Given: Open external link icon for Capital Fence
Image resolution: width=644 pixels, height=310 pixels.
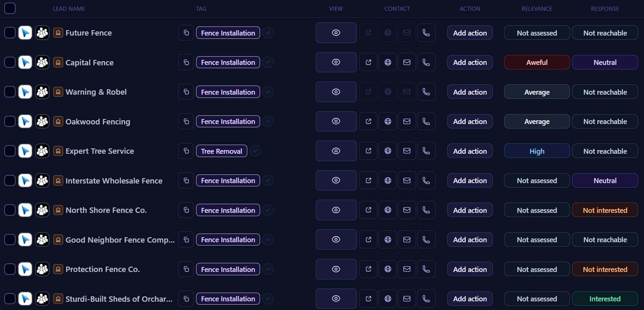Looking at the screenshot, I should tap(368, 62).
